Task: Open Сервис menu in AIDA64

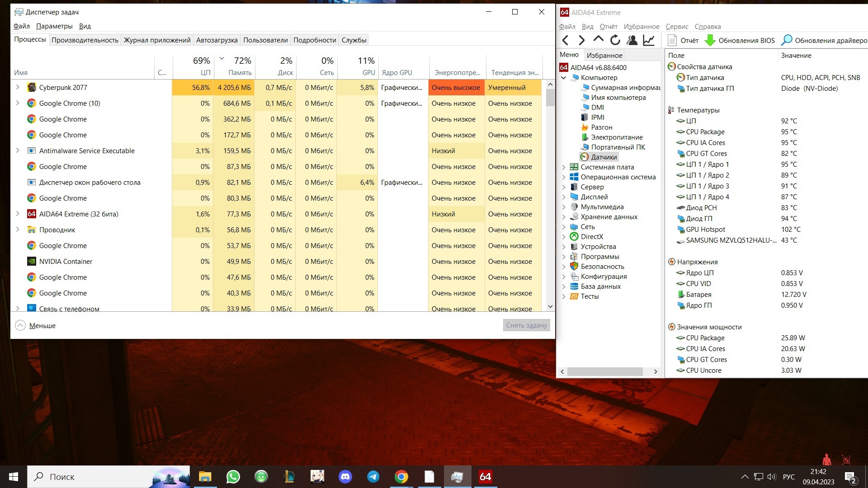Action: pos(677,27)
